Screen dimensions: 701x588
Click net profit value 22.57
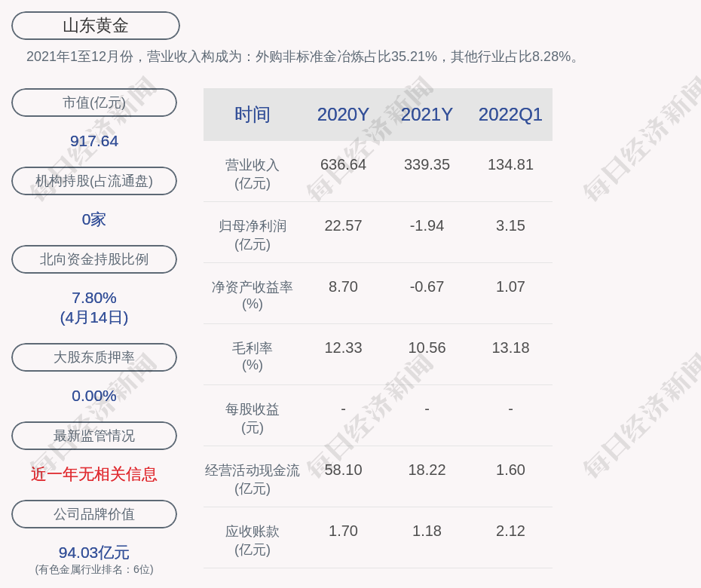pos(343,226)
